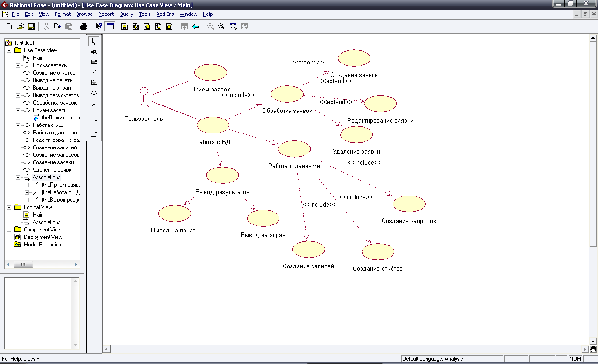The image size is (598, 364).
Task: Select the Use Case ellipse tool
Action: click(x=94, y=93)
